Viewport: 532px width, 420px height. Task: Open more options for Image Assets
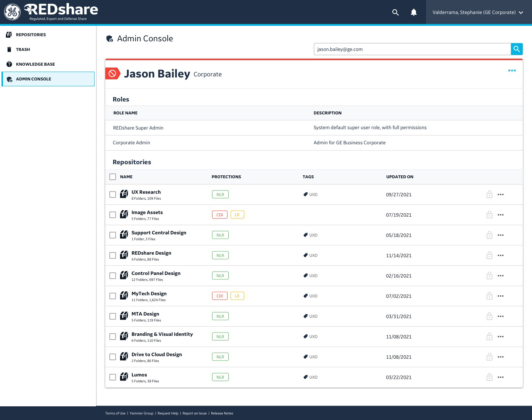pos(501,215)
